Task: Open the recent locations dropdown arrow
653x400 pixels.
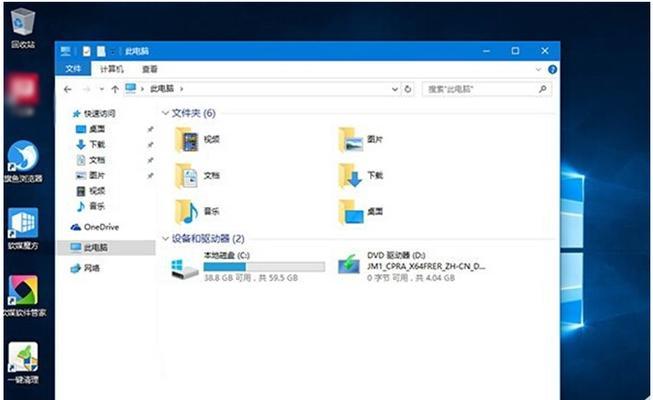Action: tap(102, 89)
